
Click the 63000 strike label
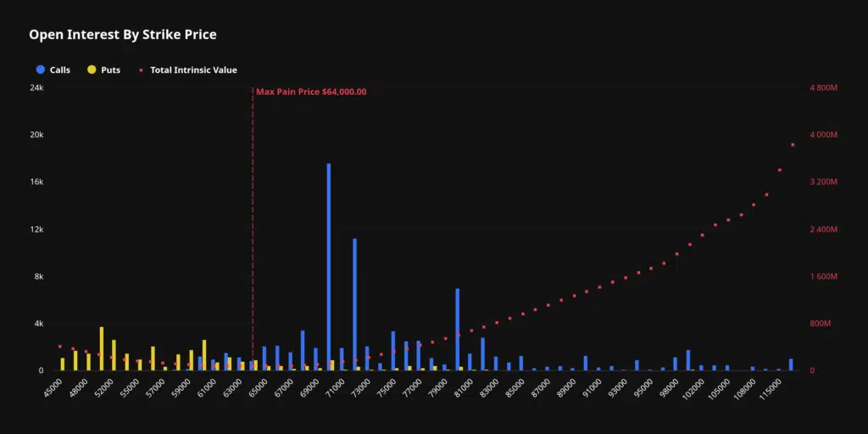[x=233, y=387]
